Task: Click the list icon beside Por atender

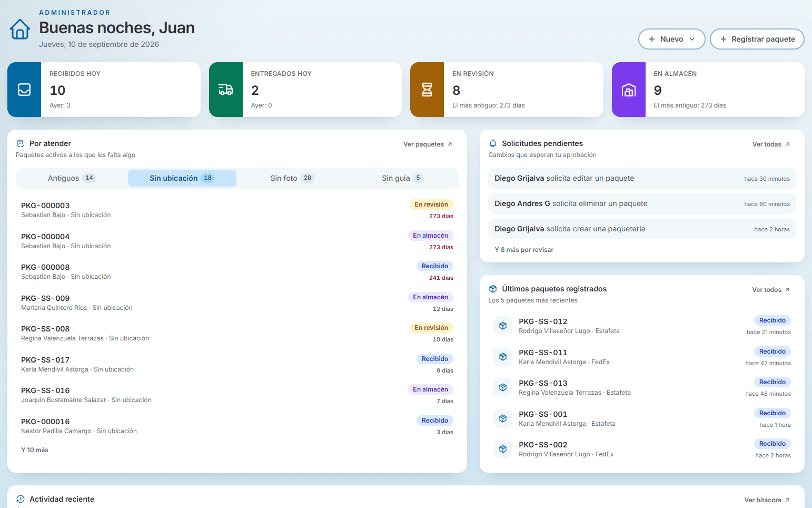Action: click(21, 143)
